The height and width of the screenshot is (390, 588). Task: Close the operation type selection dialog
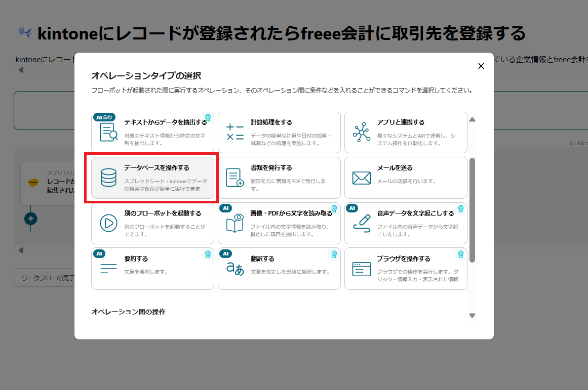tap(481, 66)
